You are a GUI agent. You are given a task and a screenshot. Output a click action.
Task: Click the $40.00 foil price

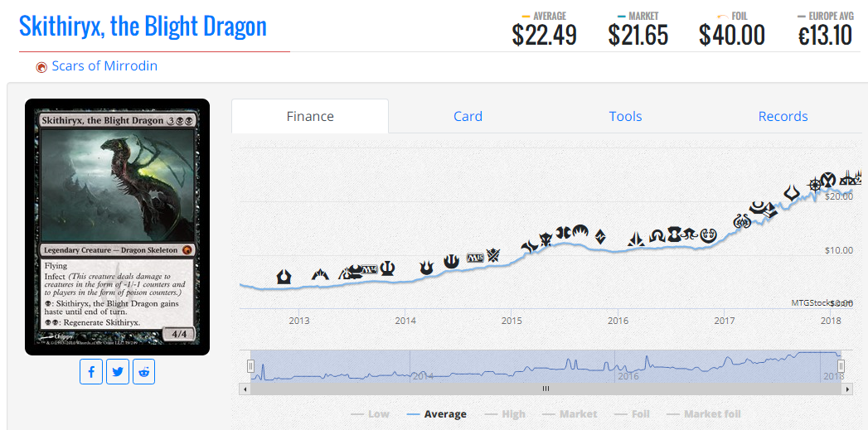pos(732,36)
